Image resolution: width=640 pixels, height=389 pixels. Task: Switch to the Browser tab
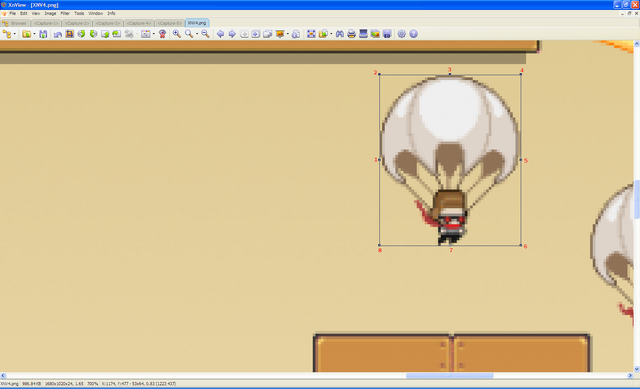point(16,23)
